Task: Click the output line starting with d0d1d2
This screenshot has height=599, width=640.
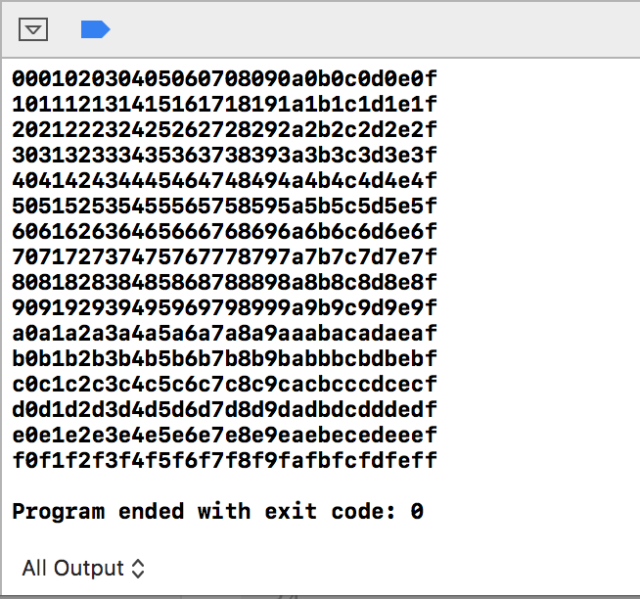Action: click(x=224, y=410)
